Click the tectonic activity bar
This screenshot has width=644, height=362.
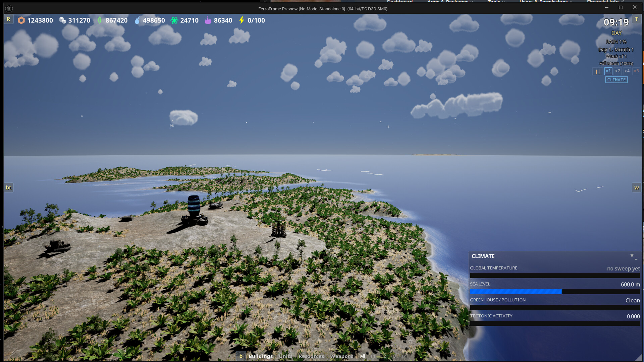[555, 323]
